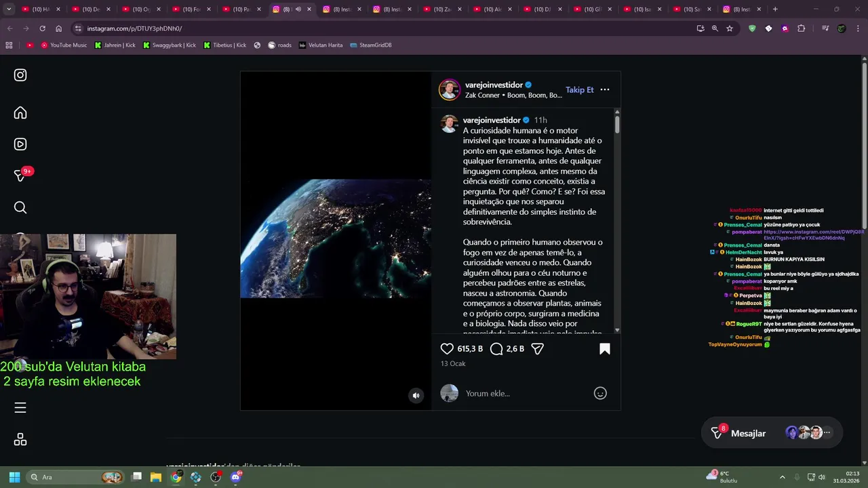The image size is (868, 488).
Task: Open varejoinvestidor avatar in post header
Action: [x=450, y=89]
